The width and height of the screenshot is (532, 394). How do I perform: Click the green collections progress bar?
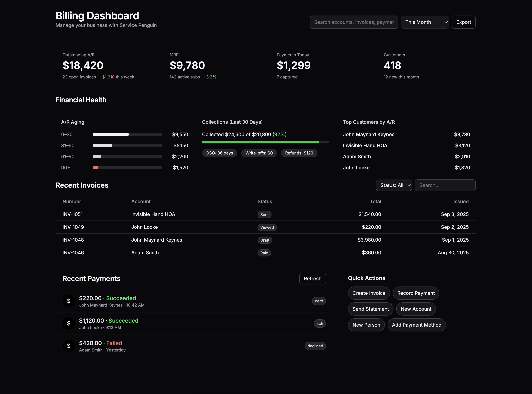click(260, 142)
